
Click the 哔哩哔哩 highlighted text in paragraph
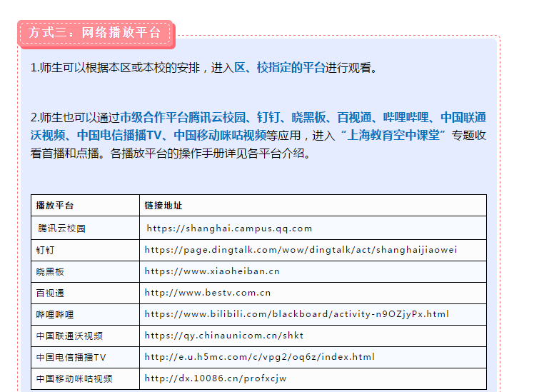406,118
